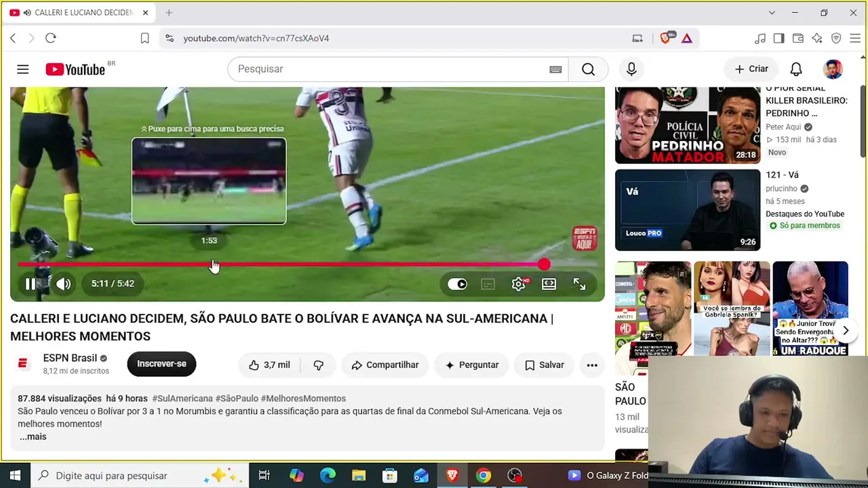Open Brave Shields lion icon

(665, 39)
